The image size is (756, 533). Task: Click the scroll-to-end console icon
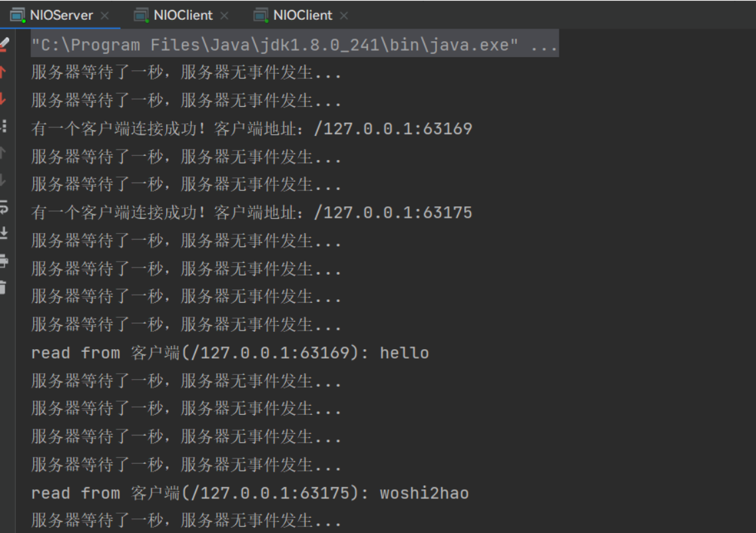pyautogui.click(x=3, y=233)
